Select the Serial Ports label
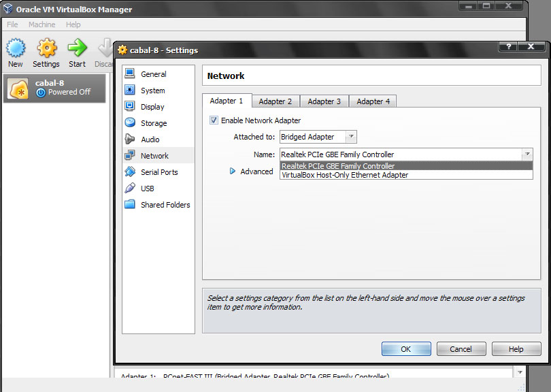 point(159,172)
